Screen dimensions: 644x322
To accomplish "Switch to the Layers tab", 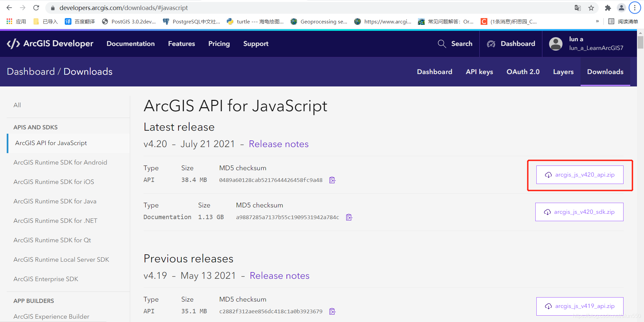I will pyautogui.click(x=563, y=72).
